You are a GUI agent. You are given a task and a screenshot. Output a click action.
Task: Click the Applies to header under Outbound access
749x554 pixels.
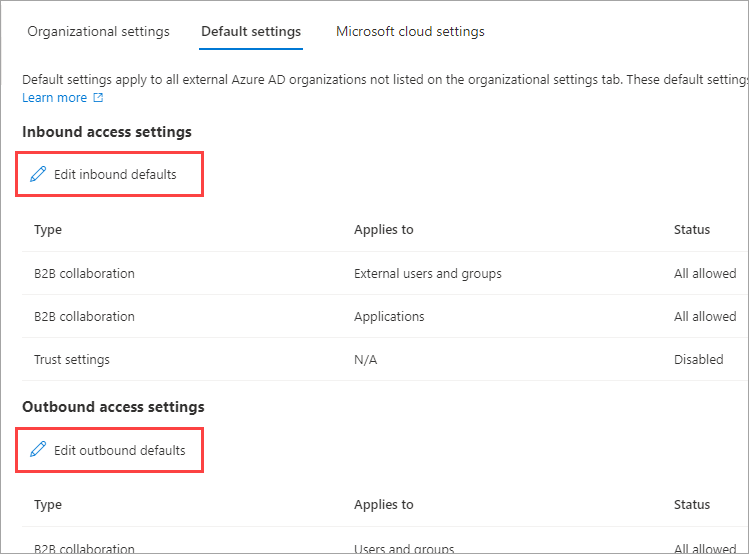pyautogui.click(x=383, y=505)
